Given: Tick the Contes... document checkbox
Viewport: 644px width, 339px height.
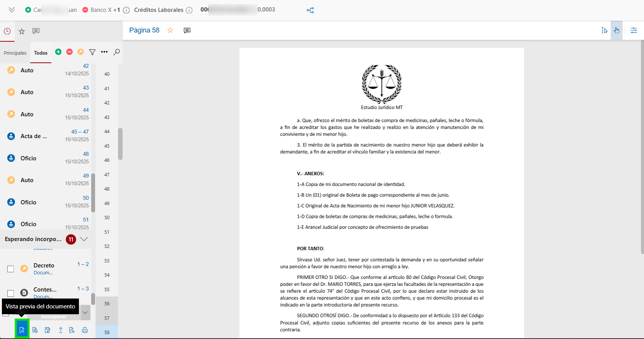Looking at the screenshot, I should tap(11, 293).
